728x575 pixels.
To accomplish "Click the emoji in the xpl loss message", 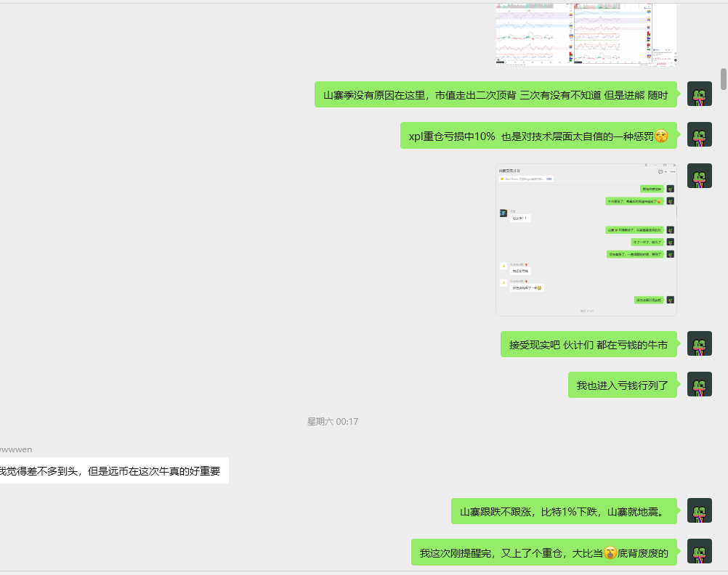I will click(x=660, y=136).
